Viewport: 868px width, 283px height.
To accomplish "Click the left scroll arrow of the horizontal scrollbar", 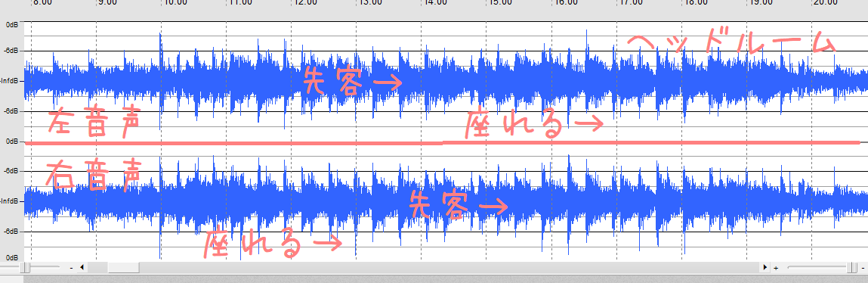I will [x=82, y=267].
